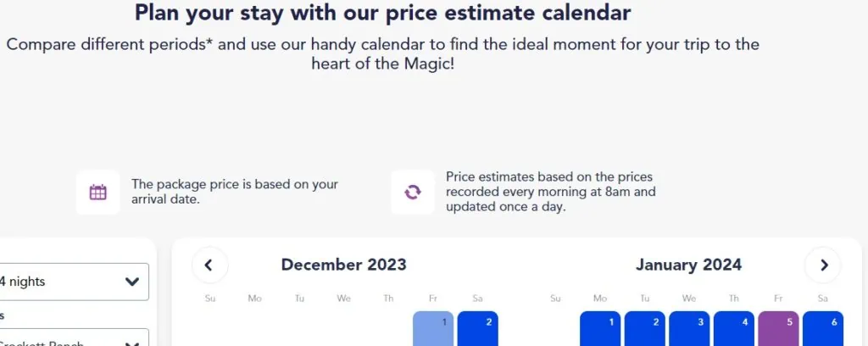
Task: Click the refresh arrows icon
Action: pyautogui.click(x=413, y=193)
